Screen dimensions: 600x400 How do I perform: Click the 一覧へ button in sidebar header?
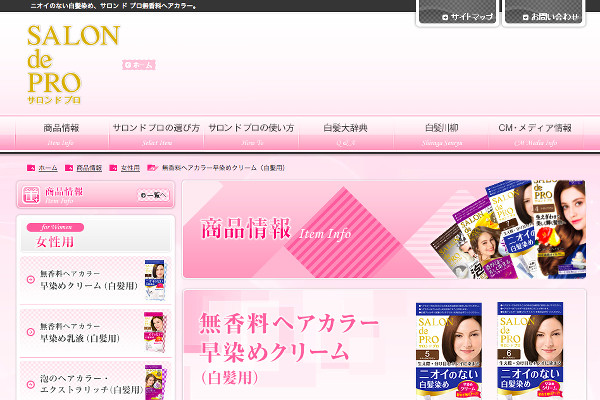pos(153,196)
